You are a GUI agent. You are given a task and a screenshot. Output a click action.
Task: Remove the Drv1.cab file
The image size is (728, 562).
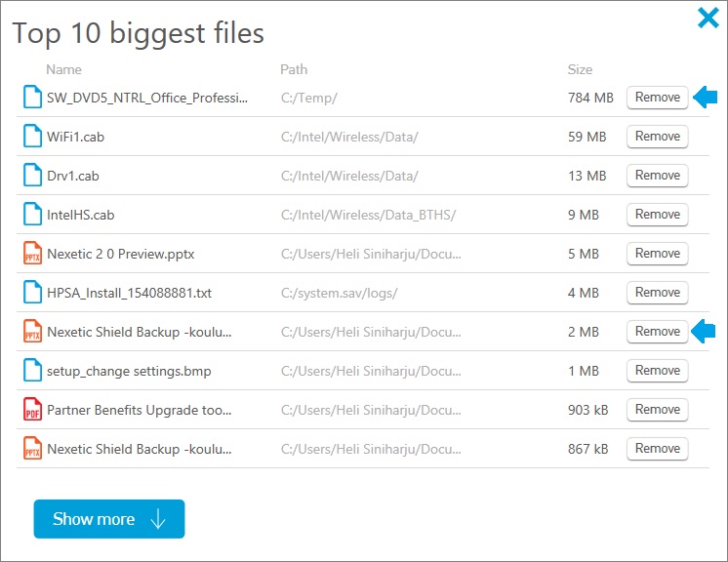point(657,176)
